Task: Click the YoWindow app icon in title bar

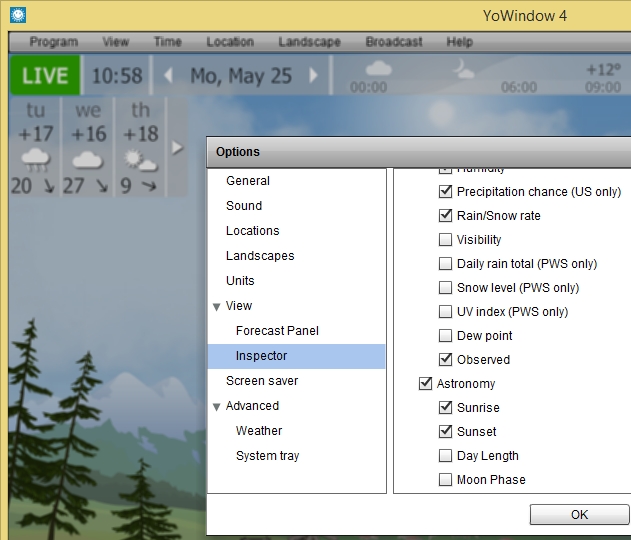Action: [x=17, y=15]
